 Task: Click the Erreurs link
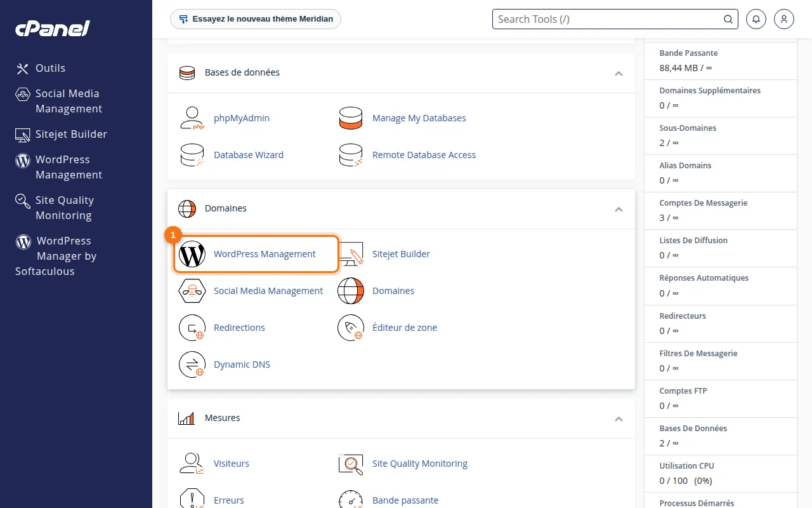[x=229, y=500]
